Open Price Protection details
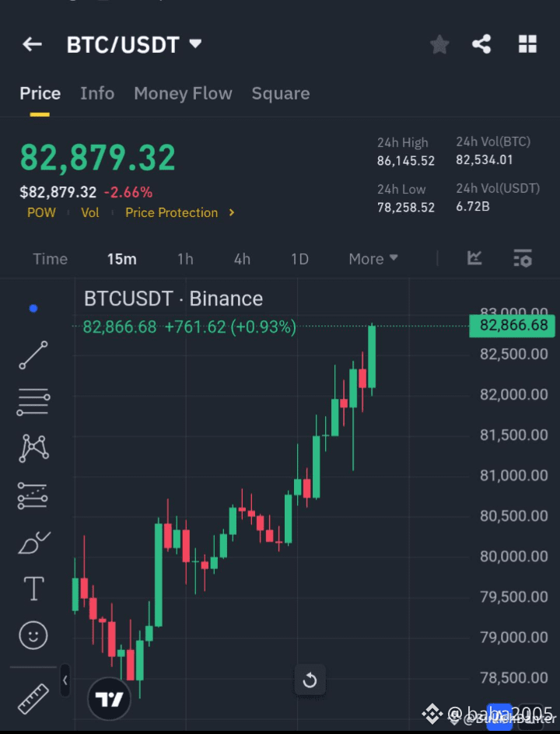 (x=171, y=212)
